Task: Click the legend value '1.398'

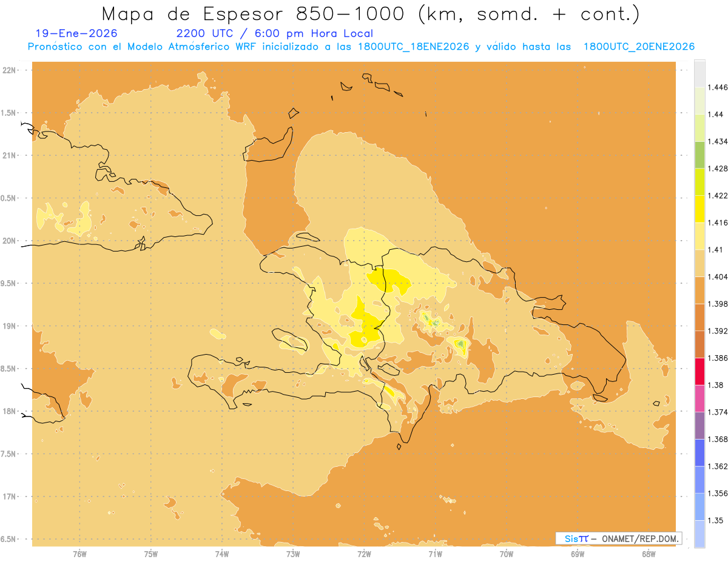Action: (718, 304)
